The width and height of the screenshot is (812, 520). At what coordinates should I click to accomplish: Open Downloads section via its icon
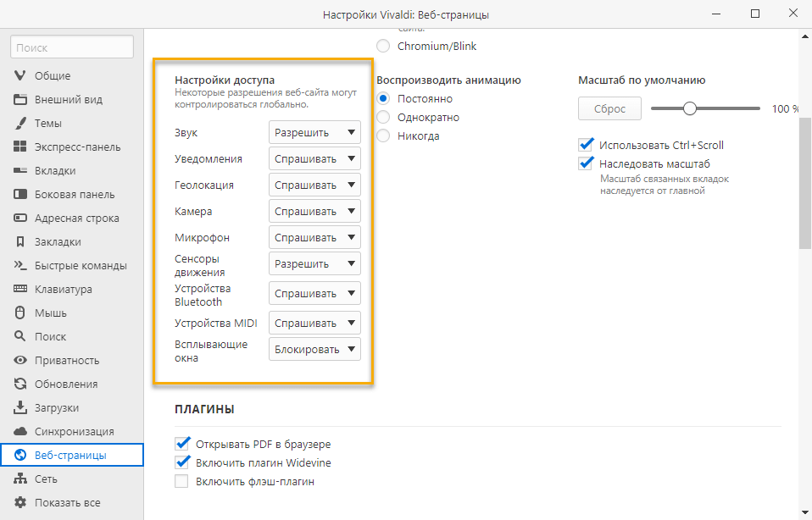[20, 407]
